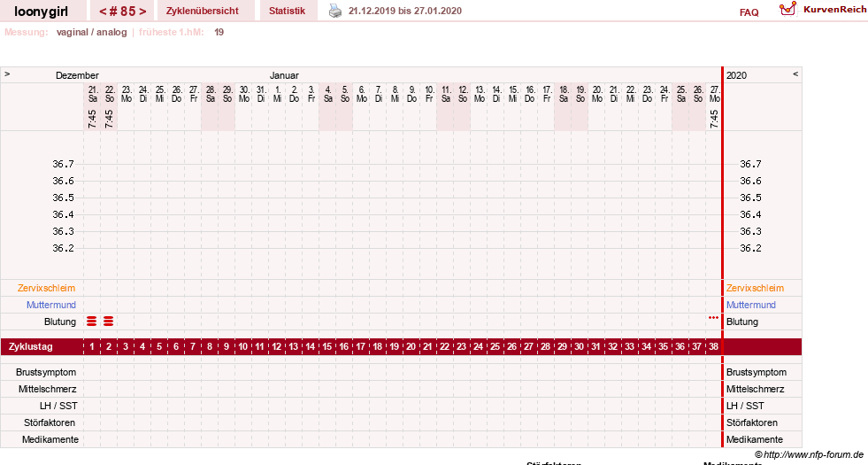
Task: Open the KurvenReich logo icon
Action: pyautogui.click(x=787, y=8)
